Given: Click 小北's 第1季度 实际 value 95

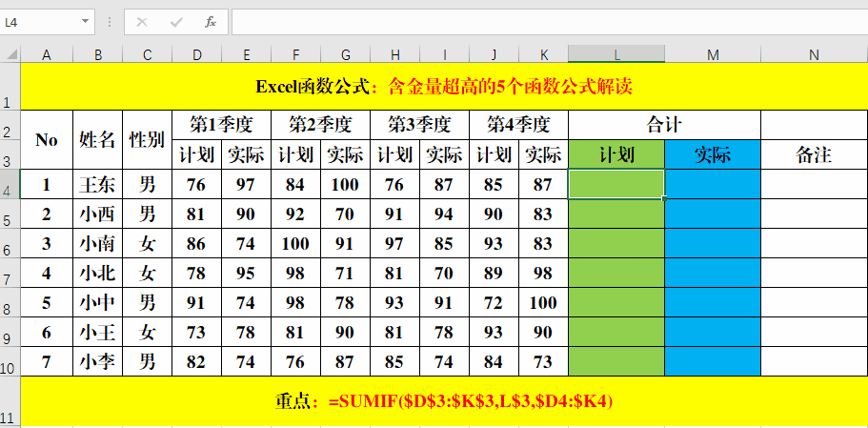Looking at the screenshot, I should [246, 273].
